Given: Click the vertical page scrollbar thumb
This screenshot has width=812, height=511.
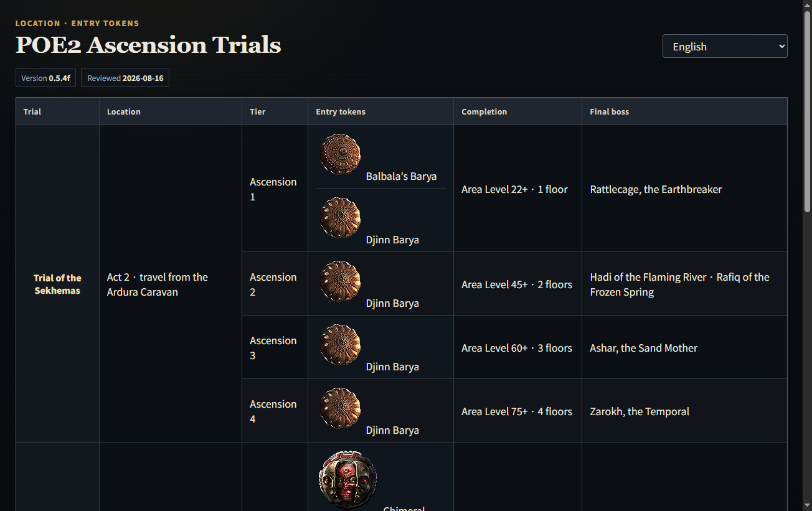Looking at the screenshot, I should pyautogui.click(x=807, y=112).
